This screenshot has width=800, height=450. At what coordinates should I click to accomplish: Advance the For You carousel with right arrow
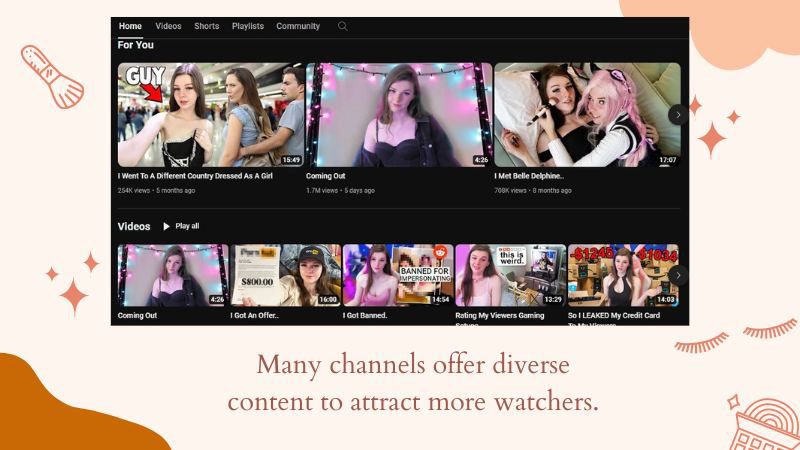click(x=678, y=115)
